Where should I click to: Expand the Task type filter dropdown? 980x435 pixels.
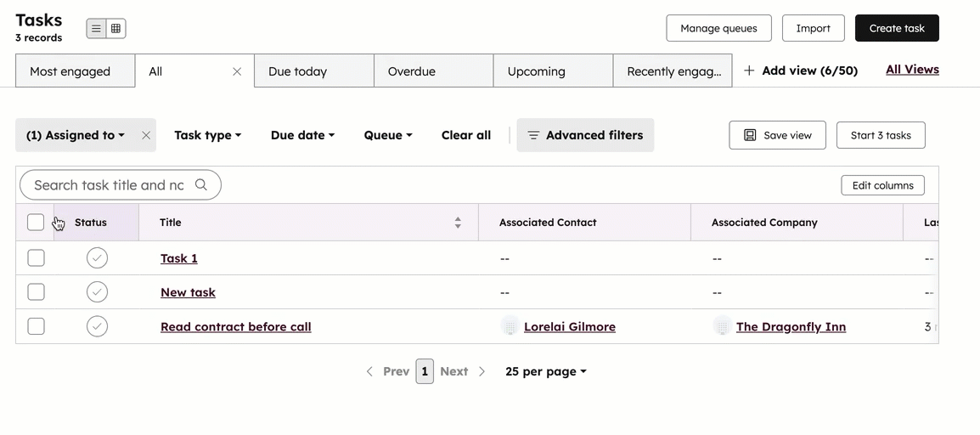pyautogui.click(x=207, y=135)
